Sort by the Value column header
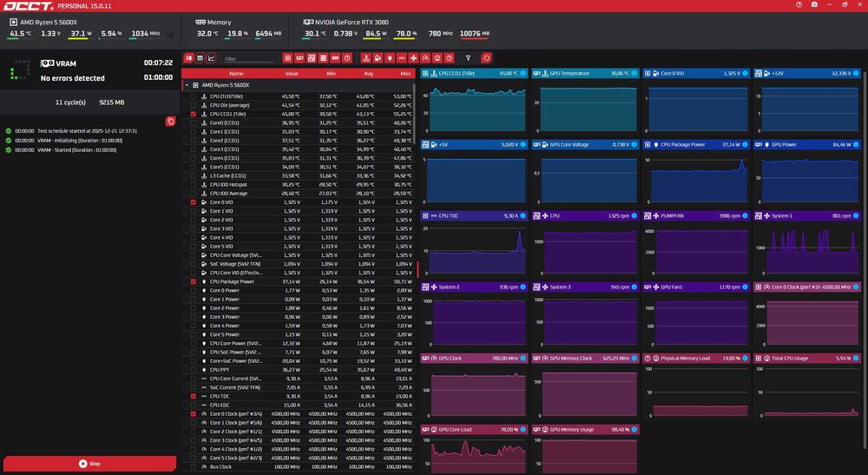The image size is (868, 475). 292,74
